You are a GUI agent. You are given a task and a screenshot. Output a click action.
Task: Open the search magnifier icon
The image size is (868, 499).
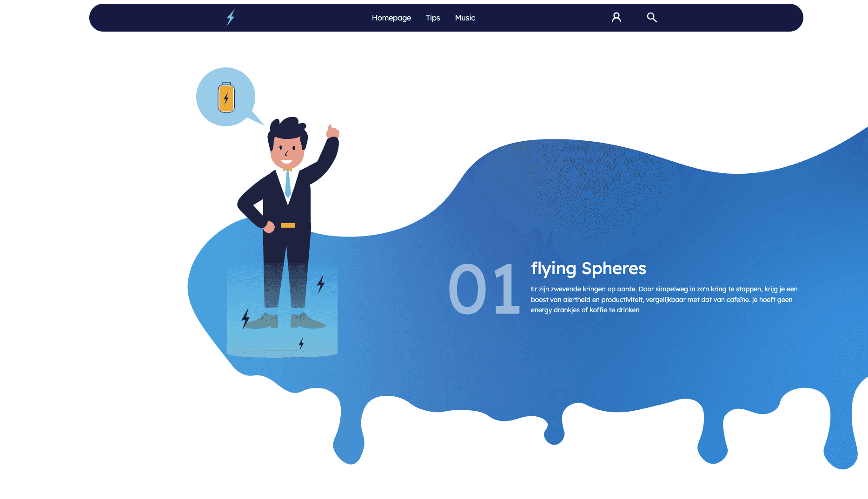pos(652,17)
